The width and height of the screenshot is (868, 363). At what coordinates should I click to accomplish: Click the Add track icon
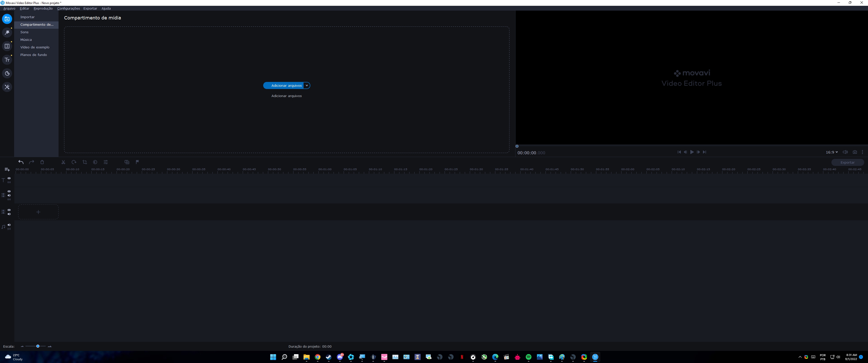(x=7, y=169)
